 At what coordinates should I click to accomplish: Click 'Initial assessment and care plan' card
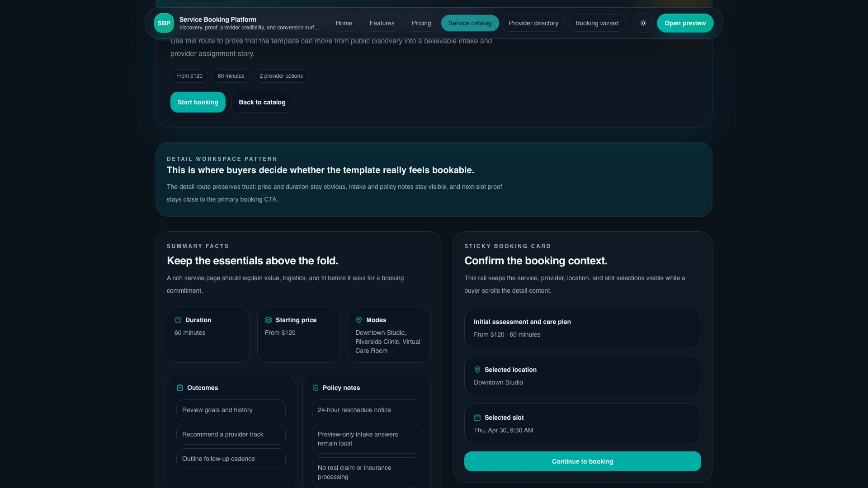tap(582, 328)
